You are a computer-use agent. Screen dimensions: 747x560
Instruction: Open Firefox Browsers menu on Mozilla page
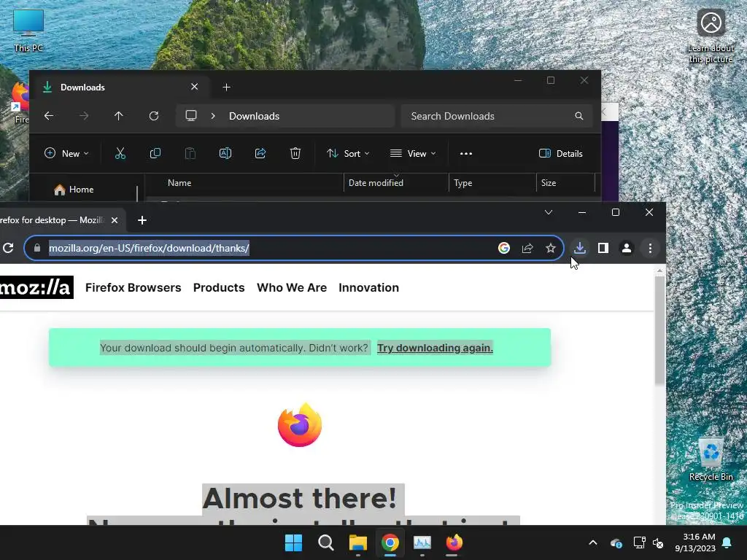(x=133, y=287)
